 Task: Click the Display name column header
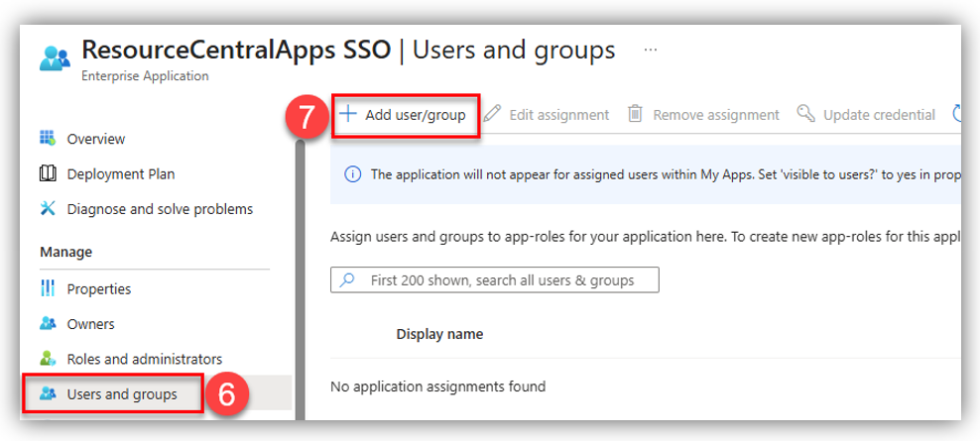click(439, 334)
